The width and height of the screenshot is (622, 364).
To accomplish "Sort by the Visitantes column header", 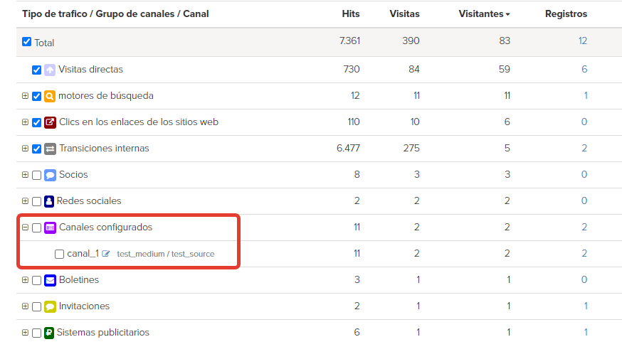I will pyautogui.click(x=484, y=14).
